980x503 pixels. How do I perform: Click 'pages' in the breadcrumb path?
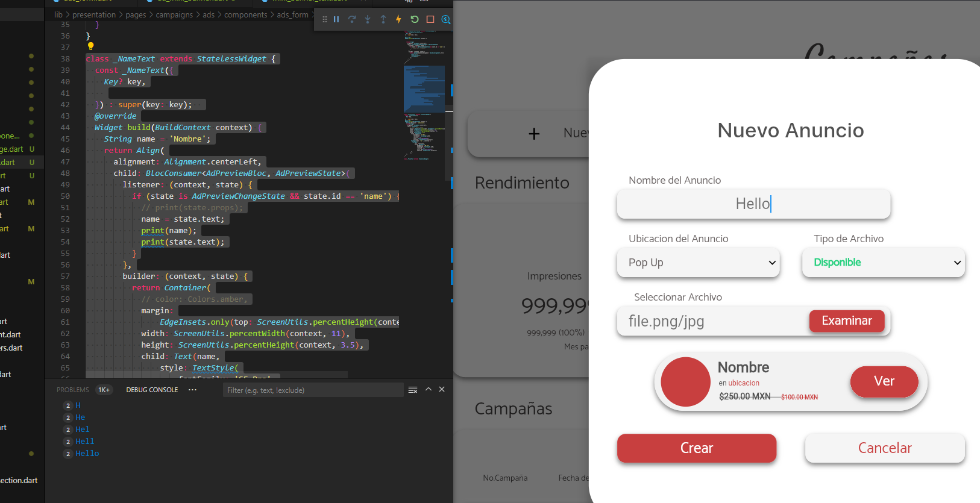point(136,14)
